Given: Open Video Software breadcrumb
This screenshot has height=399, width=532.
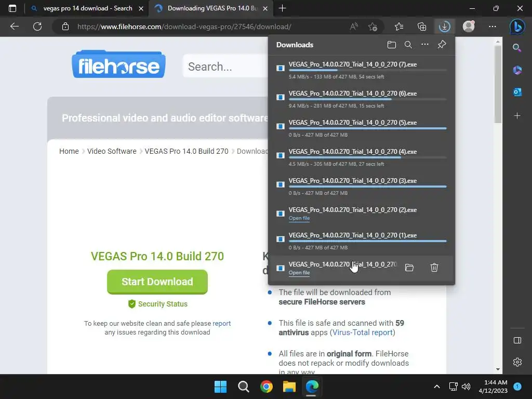Looking at the screenshot, I should point(112,151).
